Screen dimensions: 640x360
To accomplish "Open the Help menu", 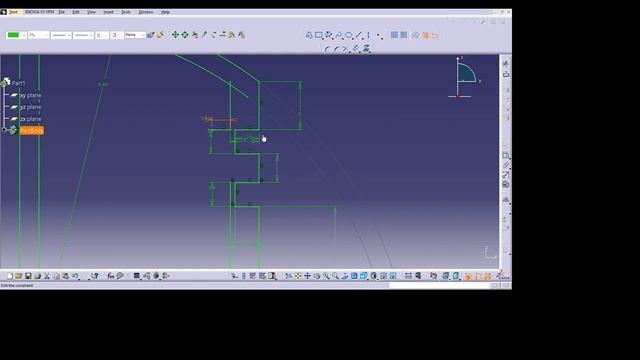I will [165, 12].
